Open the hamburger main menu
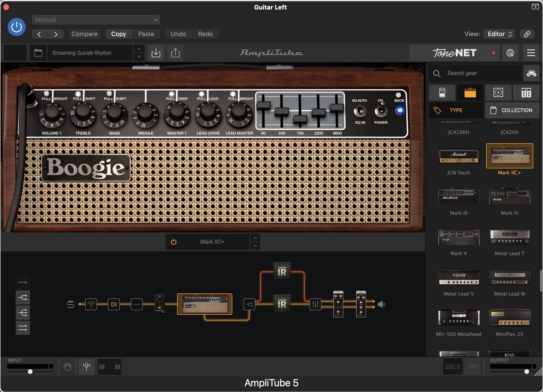 click(531, 53)
